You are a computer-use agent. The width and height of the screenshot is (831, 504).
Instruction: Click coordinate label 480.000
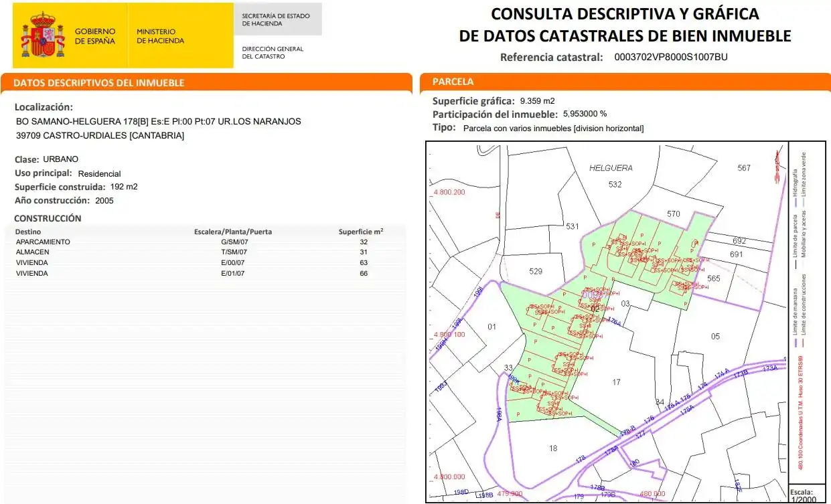[x=652, y=493]
